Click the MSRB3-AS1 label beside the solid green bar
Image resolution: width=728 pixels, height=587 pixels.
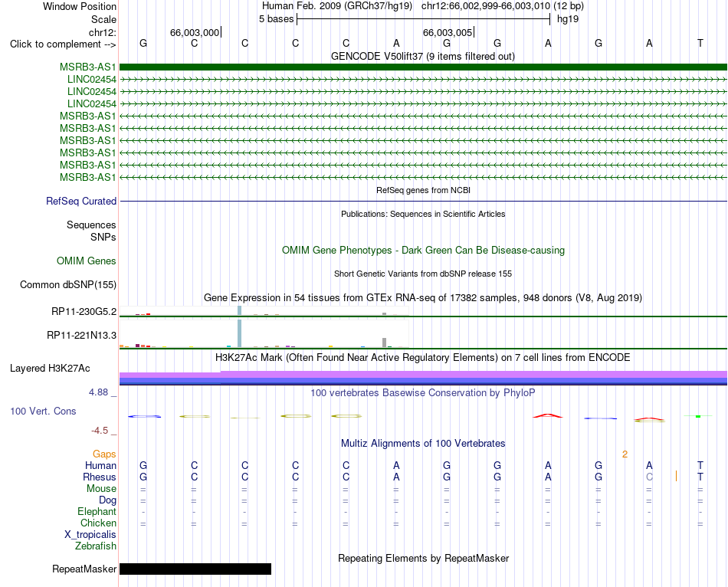[x=88, y=67]
